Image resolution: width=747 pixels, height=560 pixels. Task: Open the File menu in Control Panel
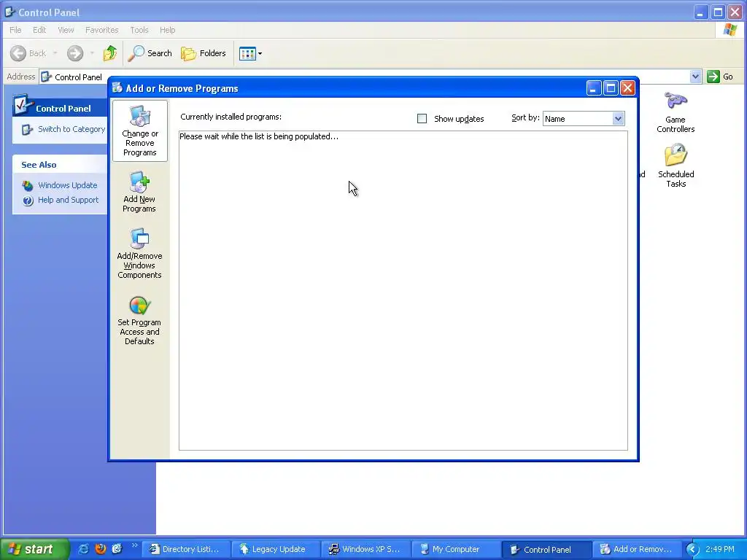click(x=15, y=30)
